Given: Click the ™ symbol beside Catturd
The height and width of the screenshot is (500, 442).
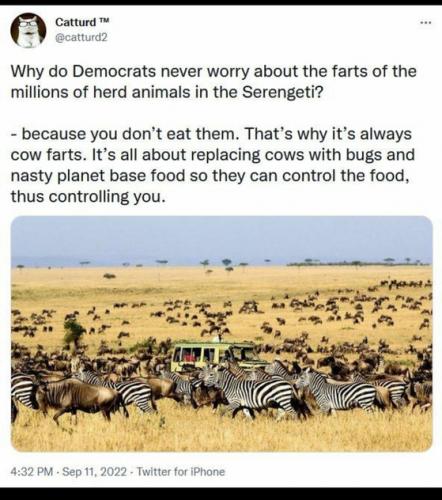Looking at the screenshot, I should [x=104, y=20].
